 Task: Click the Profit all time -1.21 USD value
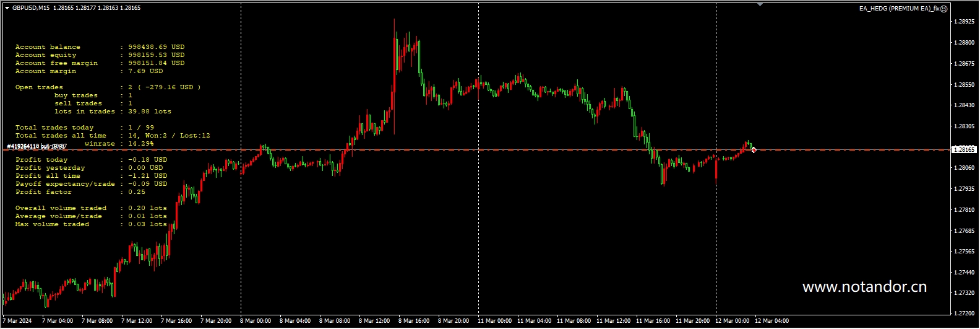[147, 176]
